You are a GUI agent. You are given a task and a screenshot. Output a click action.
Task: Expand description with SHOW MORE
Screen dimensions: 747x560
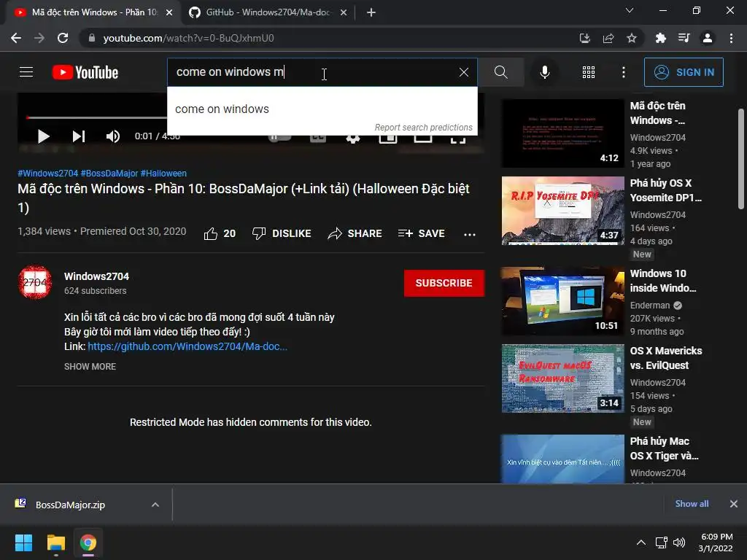click(90, 366)
